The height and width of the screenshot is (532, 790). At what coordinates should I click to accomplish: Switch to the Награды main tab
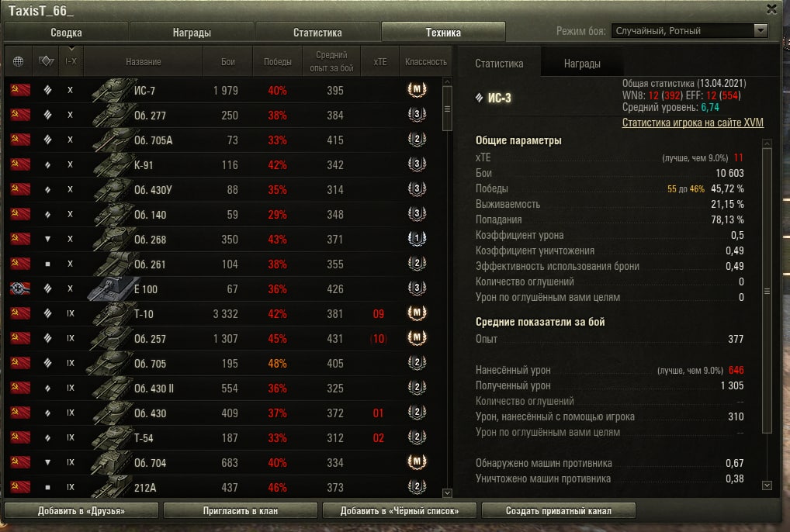[x=192, y=33]
